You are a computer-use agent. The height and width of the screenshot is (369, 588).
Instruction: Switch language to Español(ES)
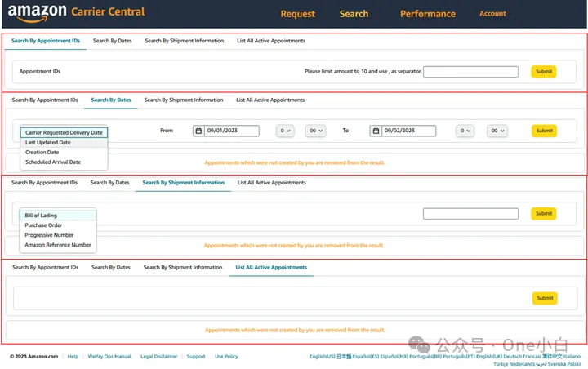pyautogui.click(x=366, y=357)
